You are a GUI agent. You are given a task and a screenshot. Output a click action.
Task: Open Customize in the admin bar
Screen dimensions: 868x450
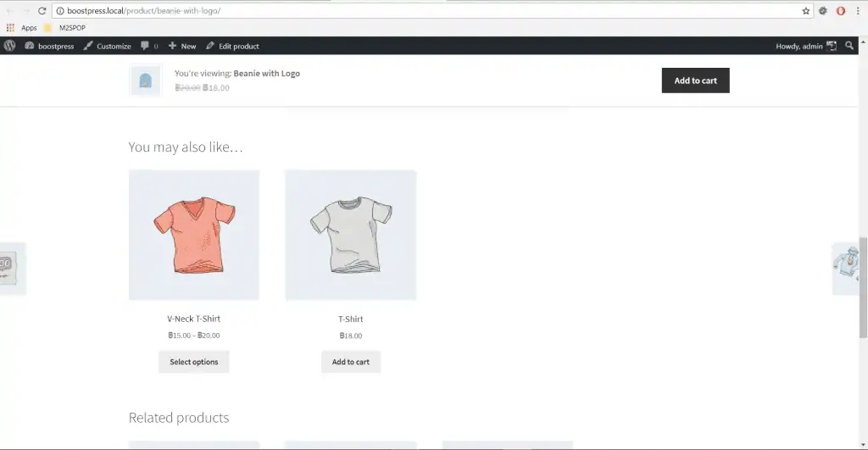(108, 46)
